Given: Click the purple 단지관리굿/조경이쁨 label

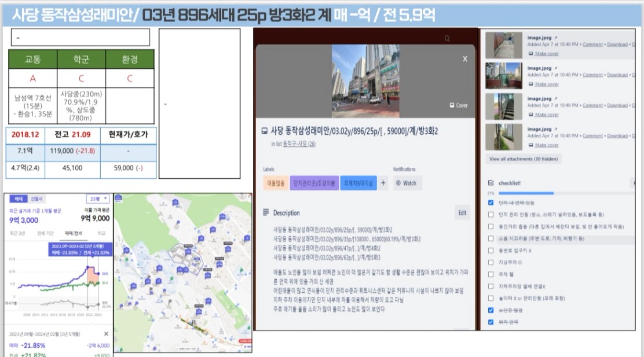Looking at the screenshot, I should [x=314, y=183].
